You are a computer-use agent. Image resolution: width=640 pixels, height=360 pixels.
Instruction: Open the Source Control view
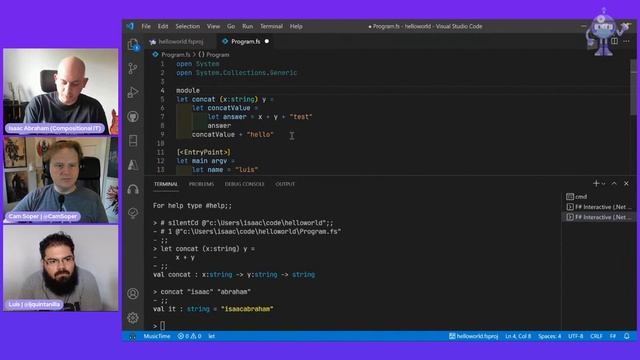point(133,69)
